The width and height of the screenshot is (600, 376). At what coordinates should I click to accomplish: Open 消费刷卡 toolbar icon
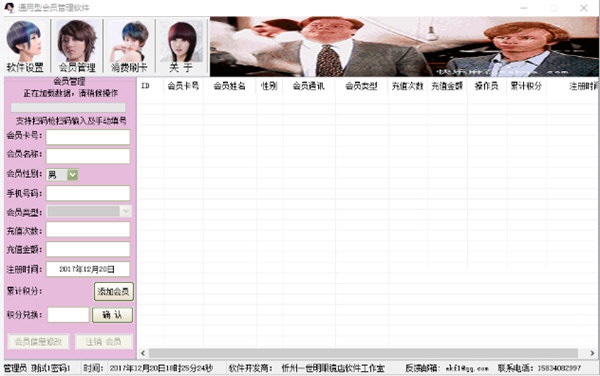pyautogui.click(x=129, y=47)
